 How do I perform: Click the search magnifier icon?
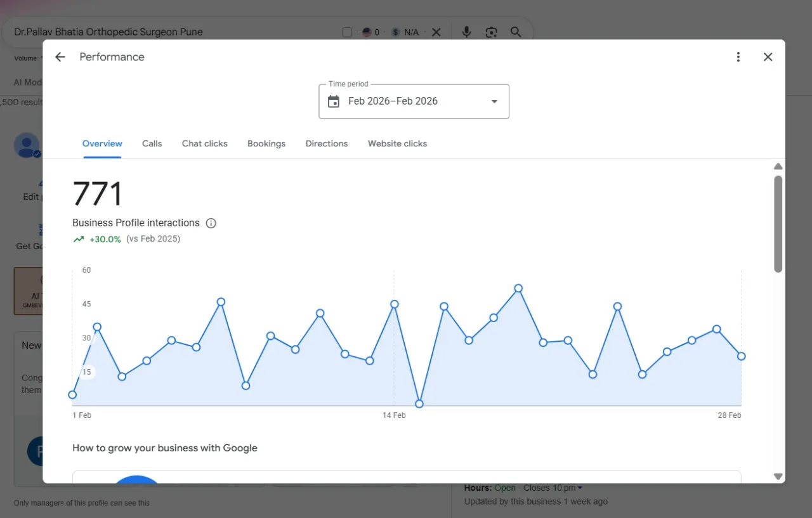pos(516,32)
